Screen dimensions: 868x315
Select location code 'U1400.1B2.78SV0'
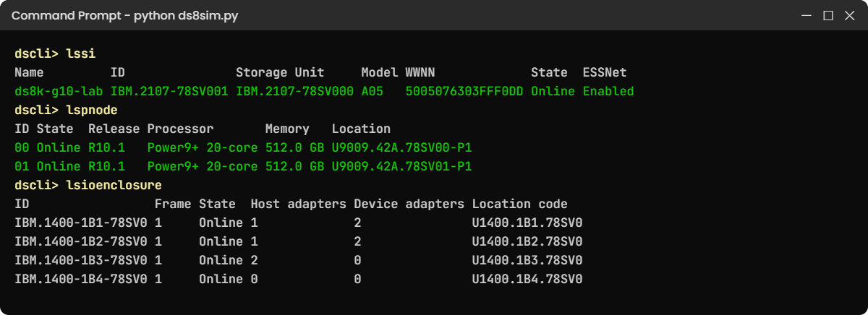pos(527,242)
